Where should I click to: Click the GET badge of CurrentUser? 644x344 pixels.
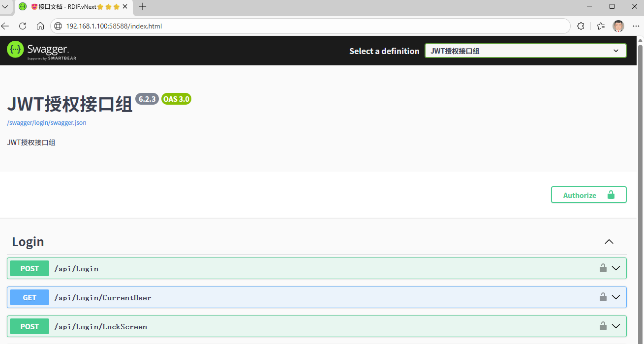pos(30,297)
